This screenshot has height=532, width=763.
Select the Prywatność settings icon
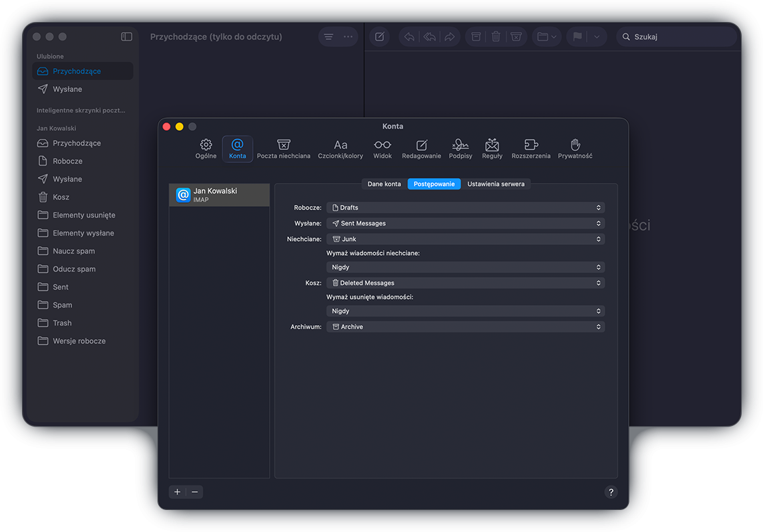[x=574, y=148]
